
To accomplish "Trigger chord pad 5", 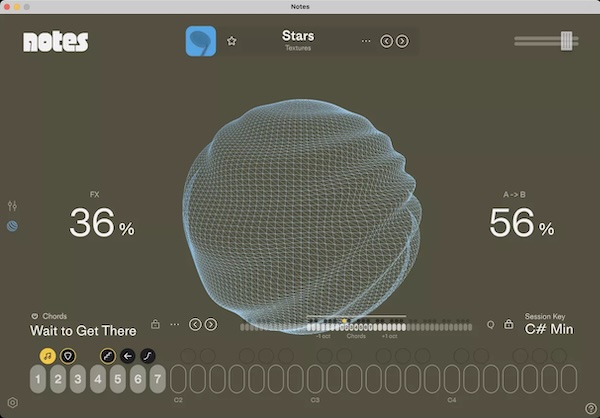I will 118,379.
